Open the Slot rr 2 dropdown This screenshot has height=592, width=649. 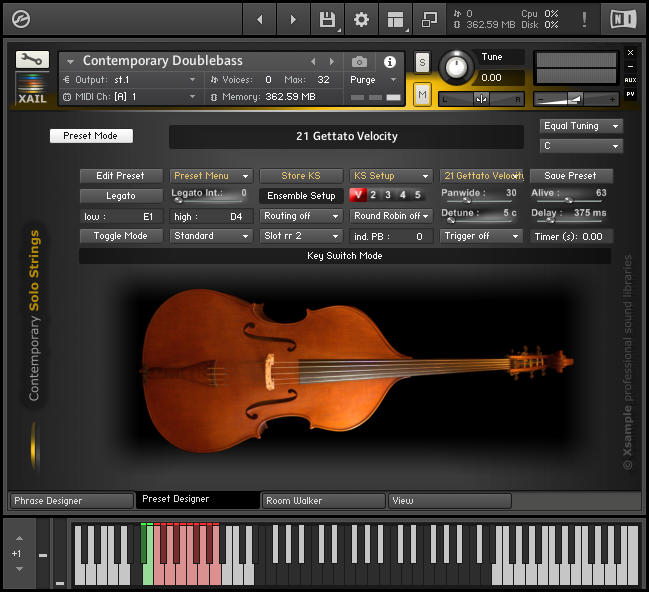301,236
